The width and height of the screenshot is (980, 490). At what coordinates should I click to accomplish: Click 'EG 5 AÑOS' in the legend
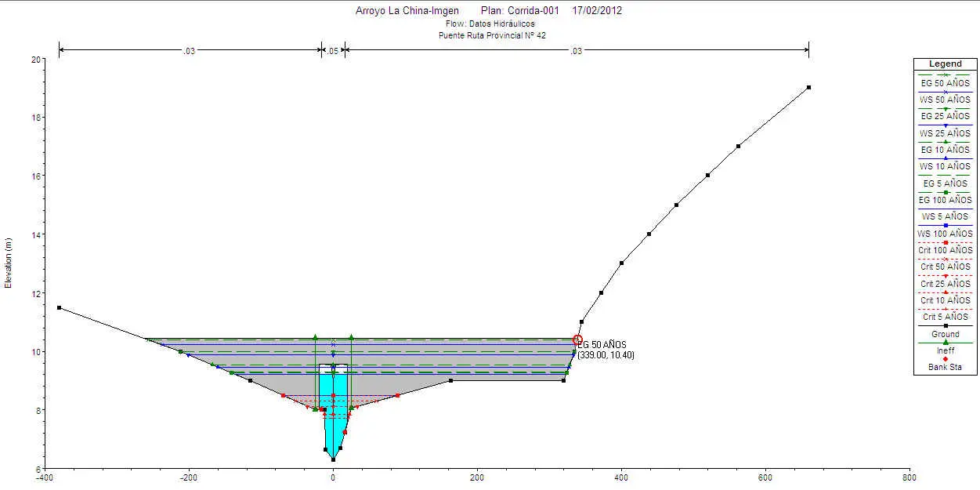[945, 183]
